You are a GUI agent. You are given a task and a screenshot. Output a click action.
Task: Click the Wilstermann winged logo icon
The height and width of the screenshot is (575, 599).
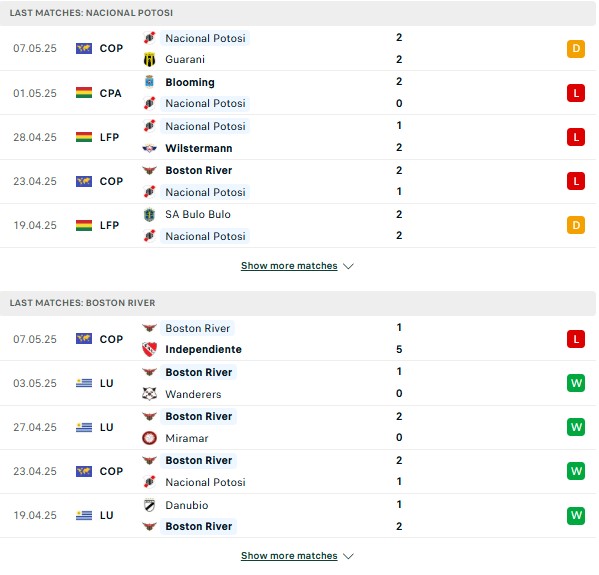pyautogui.click(x=149, y=148)
